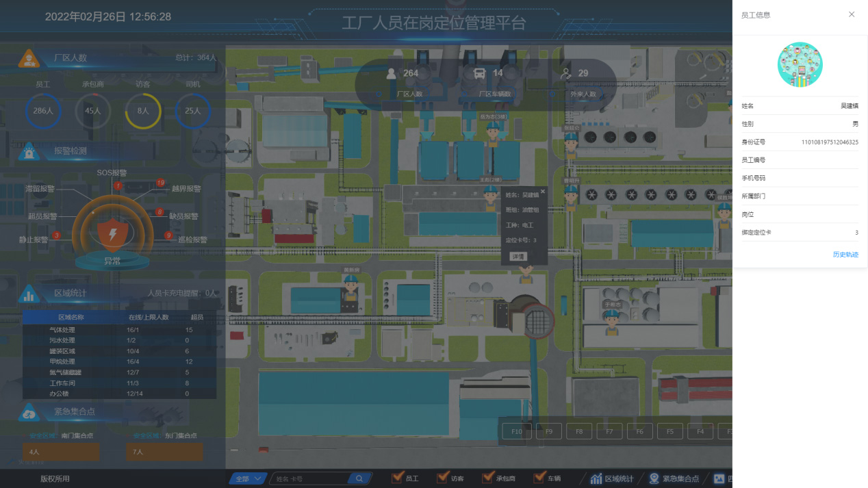Image resolution: width=868 pixels, height=488 pixels.
Task: Close the worker map popup
Action: coord(543,192)
